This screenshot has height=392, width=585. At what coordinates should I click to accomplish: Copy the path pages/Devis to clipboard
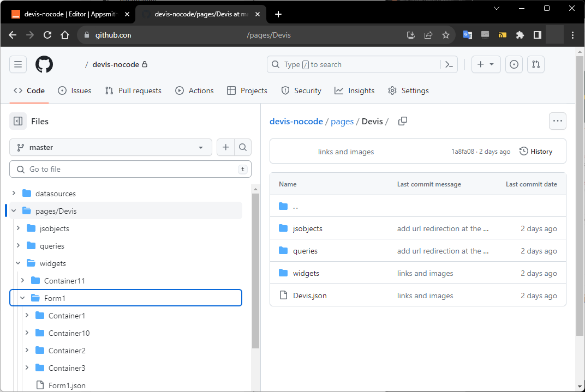point(403,121)
